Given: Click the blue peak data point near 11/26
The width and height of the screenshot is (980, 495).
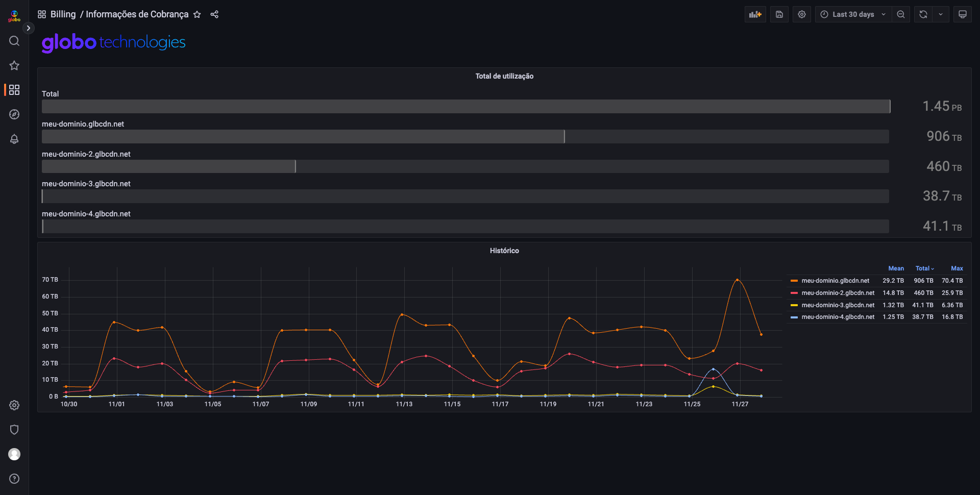Looking at the screenshot, I should coord(713,369).
